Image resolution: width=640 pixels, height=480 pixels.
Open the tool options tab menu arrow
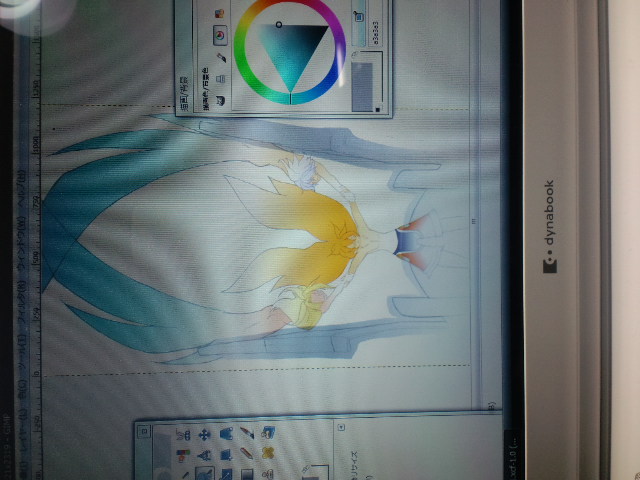pyautogui.click(x=342, y=427)
